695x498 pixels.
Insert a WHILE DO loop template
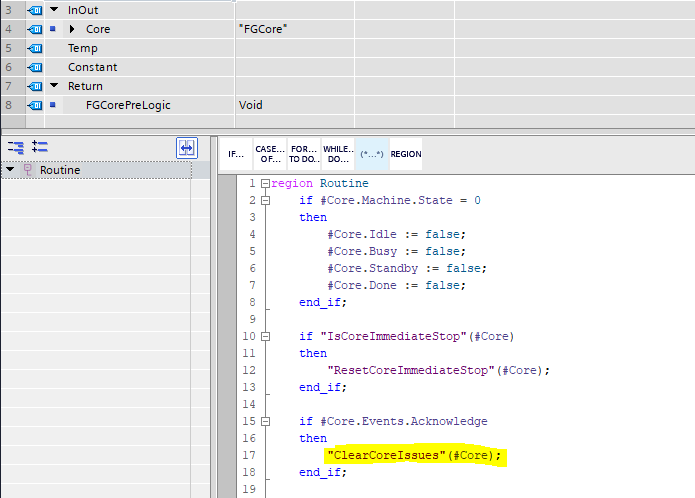[x=338, y=154]
